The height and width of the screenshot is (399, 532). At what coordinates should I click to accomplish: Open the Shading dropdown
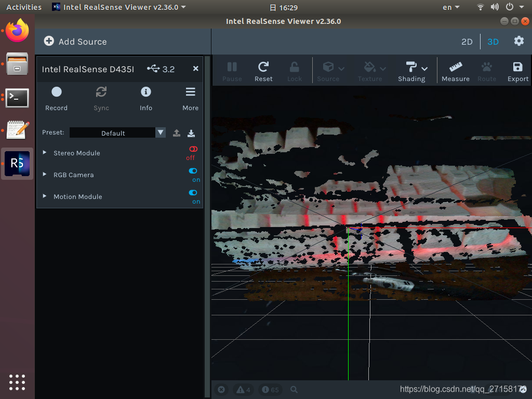point(412,71)
